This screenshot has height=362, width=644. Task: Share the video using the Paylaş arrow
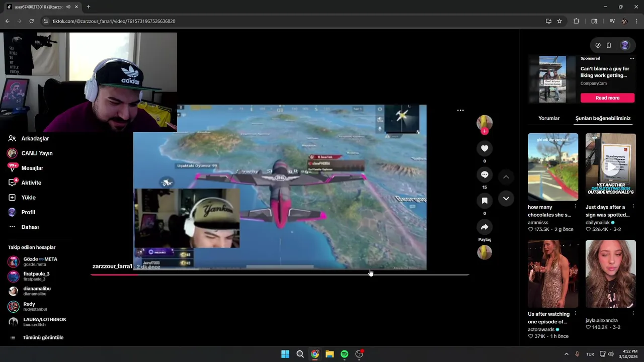point(485,227)
